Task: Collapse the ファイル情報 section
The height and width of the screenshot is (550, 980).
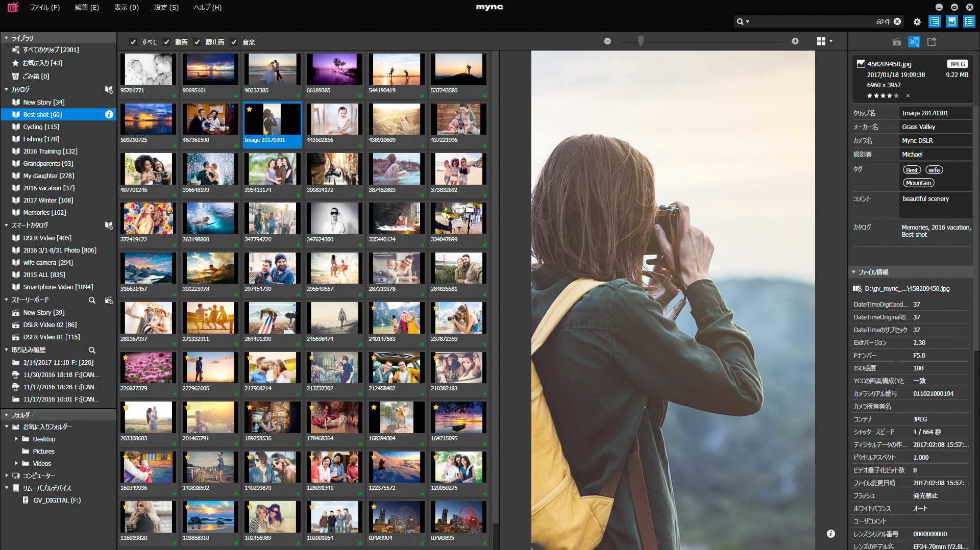Action: [853, 272]
